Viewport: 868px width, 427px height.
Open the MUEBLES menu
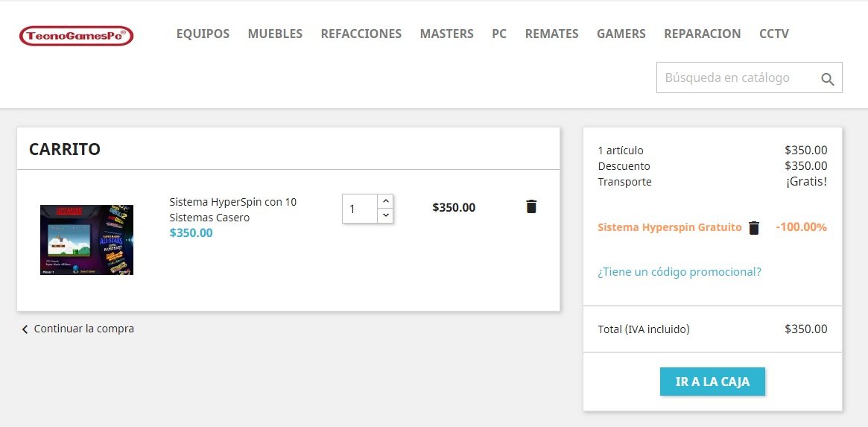(275, 34)
